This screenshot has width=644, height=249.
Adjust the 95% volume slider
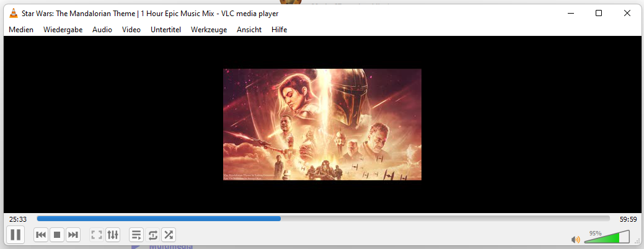pos(607,237)
